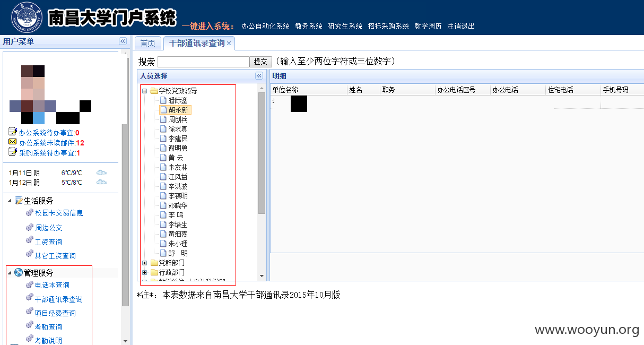The width and height of the screenshot is (644, 345).
Task: Collapse the 学校党政领导 tree node
Action: [144, 91]
